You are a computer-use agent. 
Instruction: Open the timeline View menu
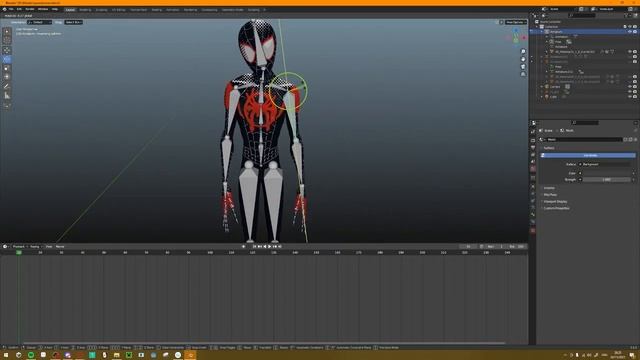coord(49,247)
